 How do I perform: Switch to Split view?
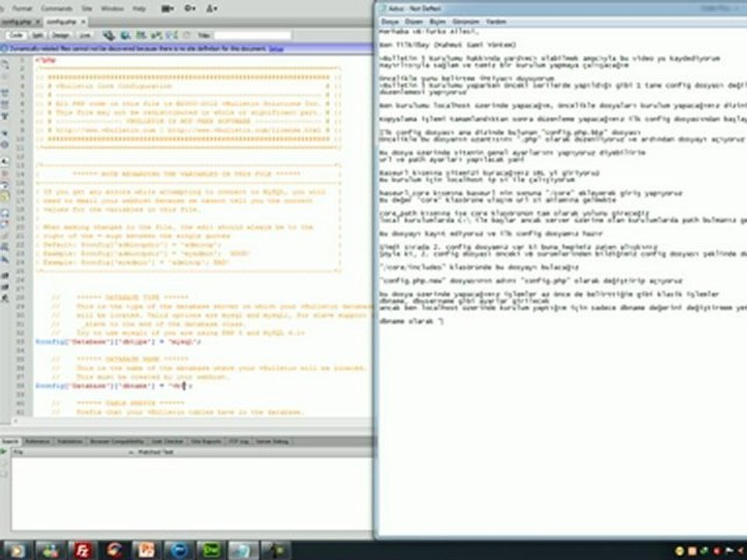click(37, 35)
